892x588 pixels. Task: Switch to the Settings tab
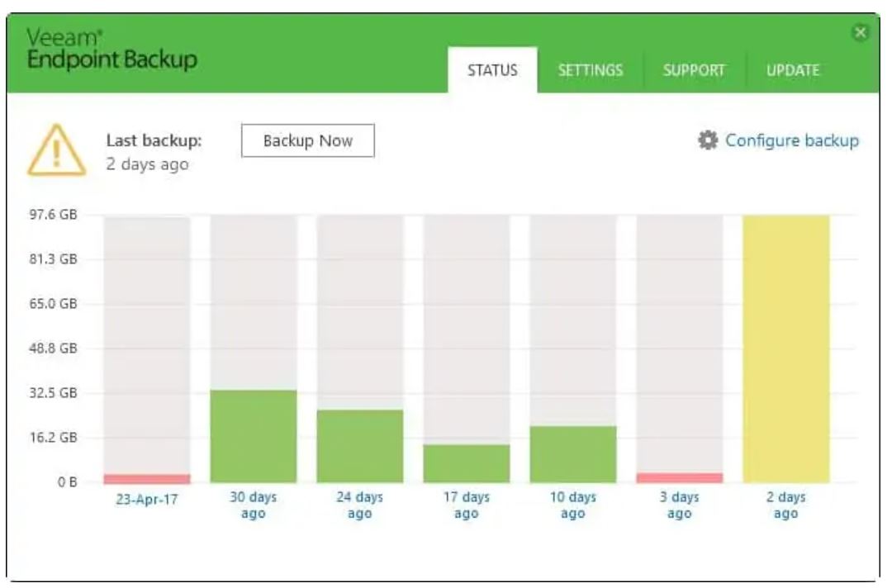tap(590, 70)
